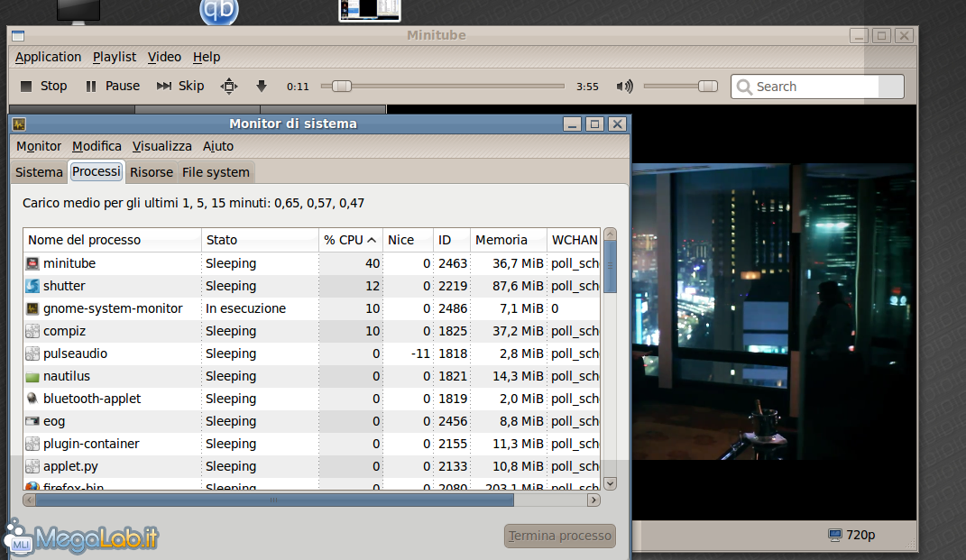Open the Playlist menu in Minitube
The height and width of the screenshot is (560, 966).
coord(115,57)
